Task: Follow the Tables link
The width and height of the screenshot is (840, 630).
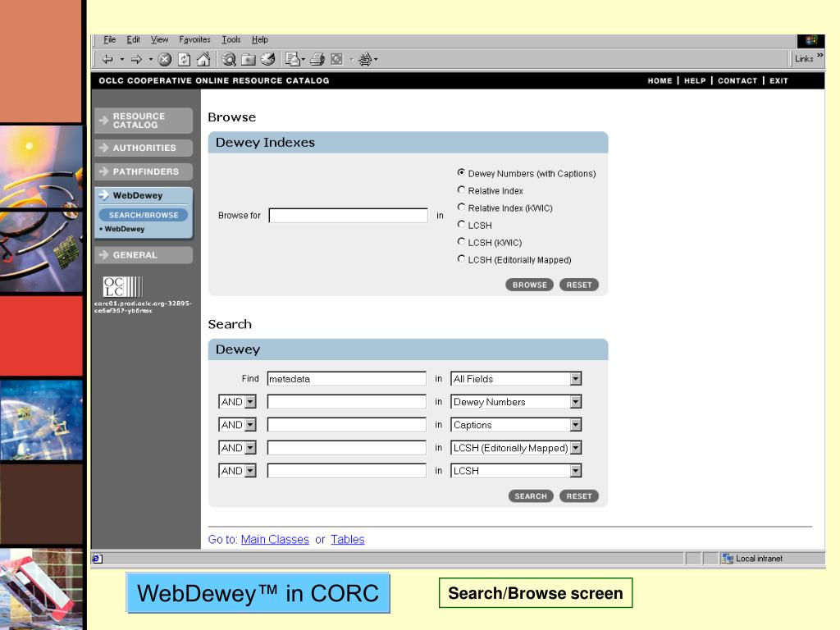Action: coord(347,540)
